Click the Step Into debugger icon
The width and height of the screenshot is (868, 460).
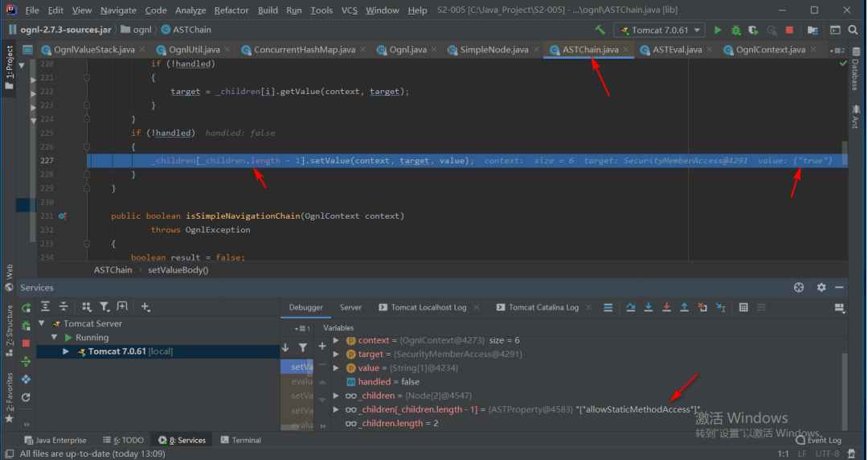coord(649,307)
